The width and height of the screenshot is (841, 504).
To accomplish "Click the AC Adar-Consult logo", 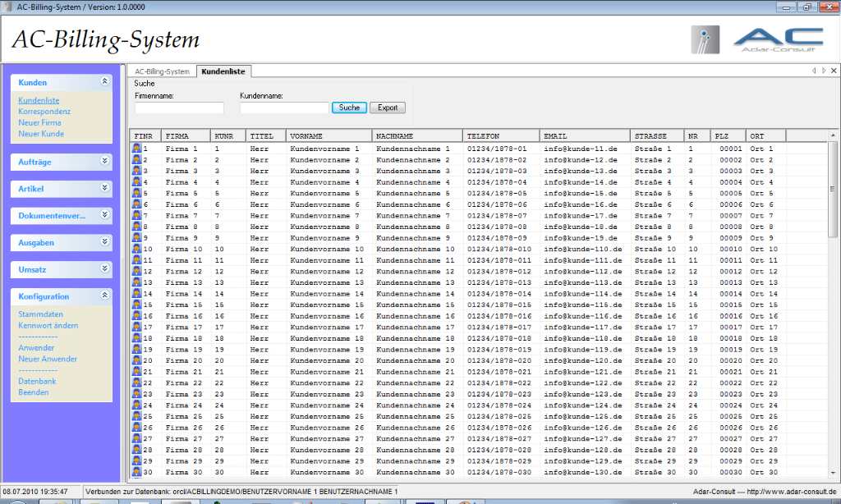I will (x=779, y=39).
